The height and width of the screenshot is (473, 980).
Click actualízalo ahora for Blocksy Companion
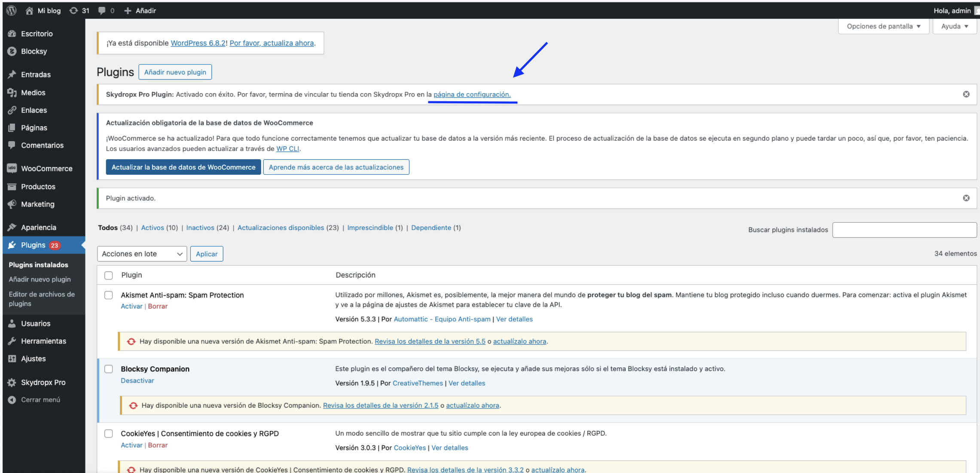coord(473,405)
